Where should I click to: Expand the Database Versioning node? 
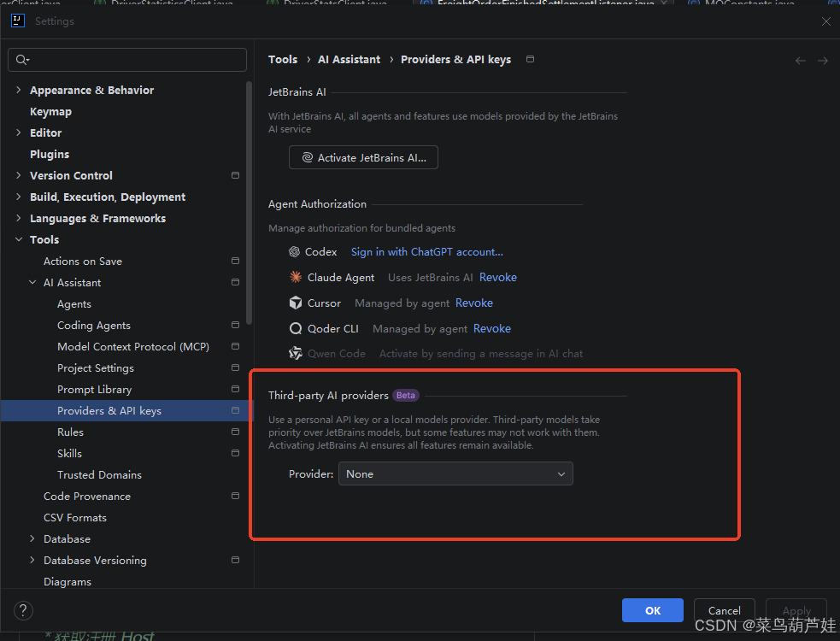(x=32, y=560)
